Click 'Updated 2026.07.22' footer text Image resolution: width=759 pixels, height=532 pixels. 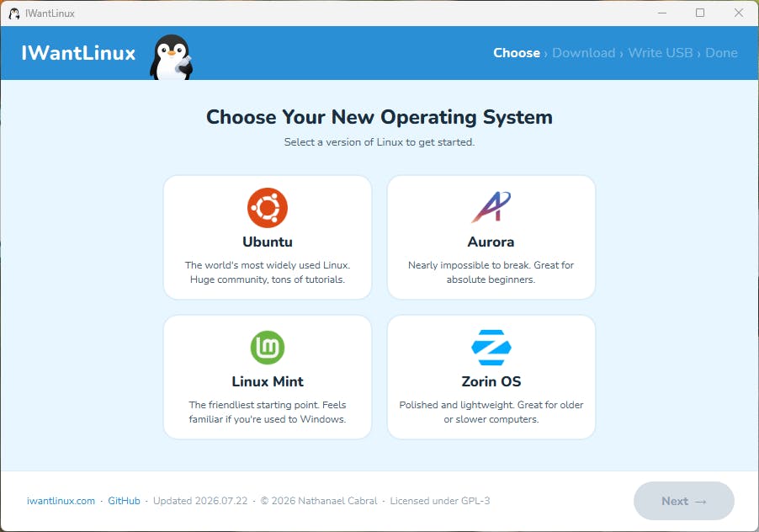click(200, 501)
